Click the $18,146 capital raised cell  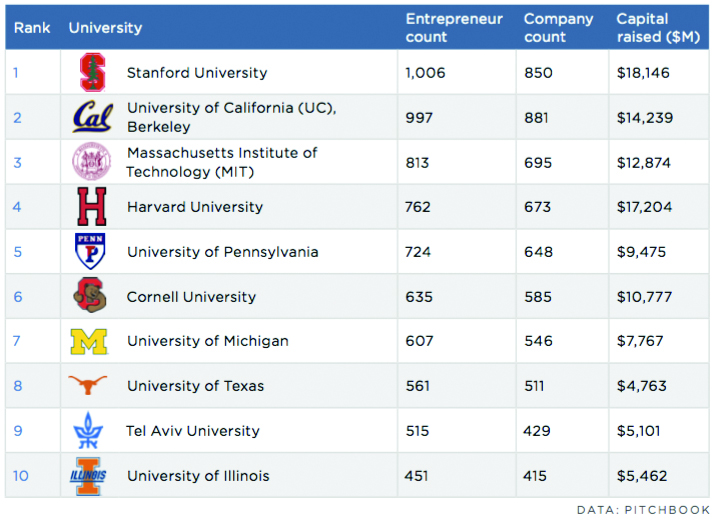coord(643,73)
